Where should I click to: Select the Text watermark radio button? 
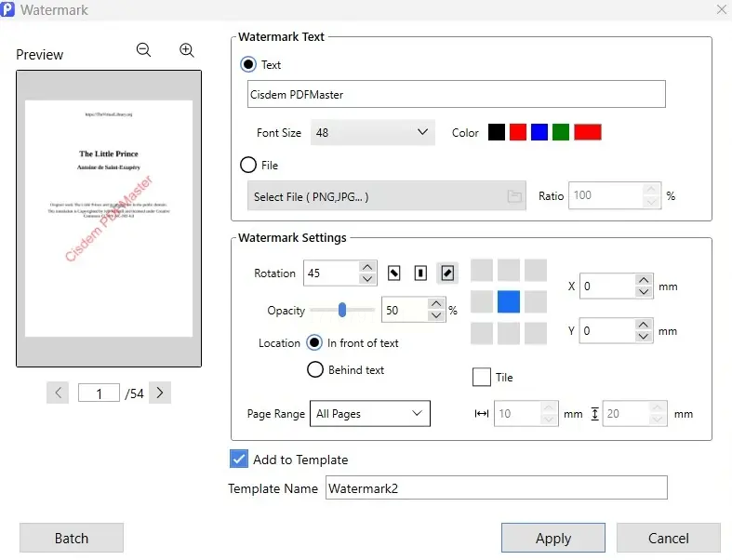click(248, 64)
